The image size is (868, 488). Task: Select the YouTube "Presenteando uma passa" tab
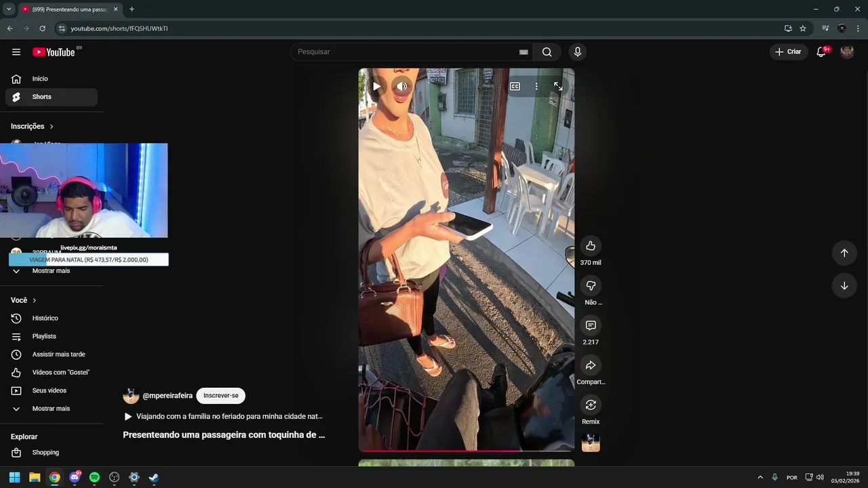point(70,9)
